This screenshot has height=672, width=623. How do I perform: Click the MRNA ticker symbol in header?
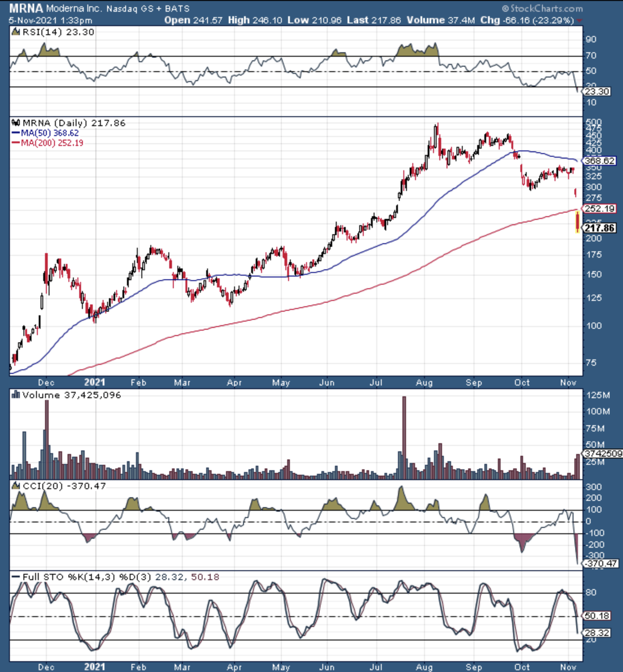pyautogui.click(x=26, y=8)
